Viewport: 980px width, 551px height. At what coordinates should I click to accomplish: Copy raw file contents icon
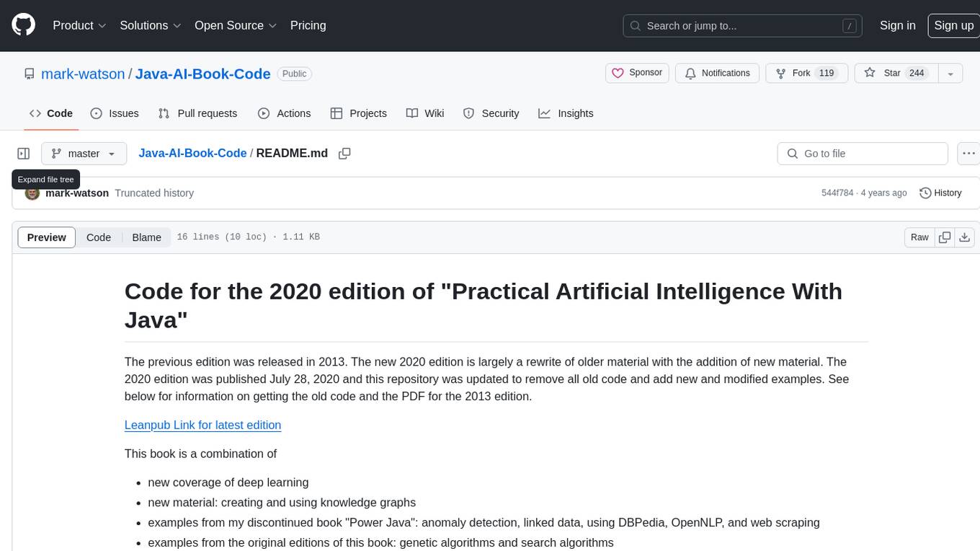tap(945, 237)
